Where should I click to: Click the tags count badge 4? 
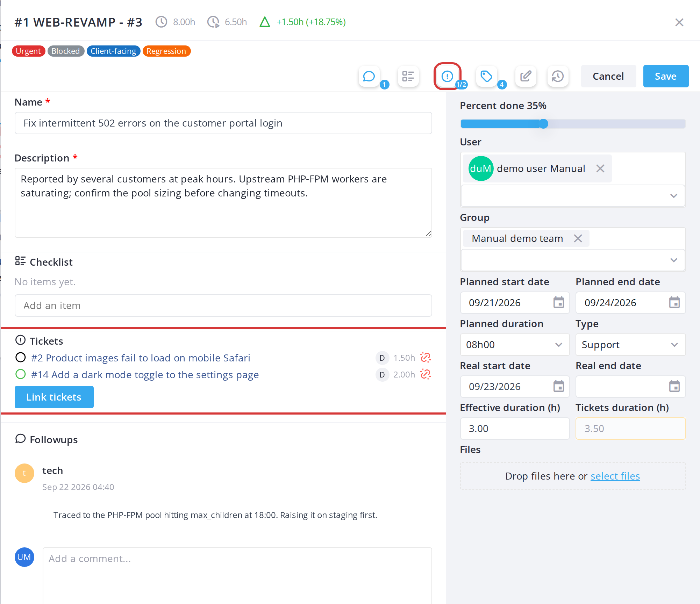[x=502, y=85]
